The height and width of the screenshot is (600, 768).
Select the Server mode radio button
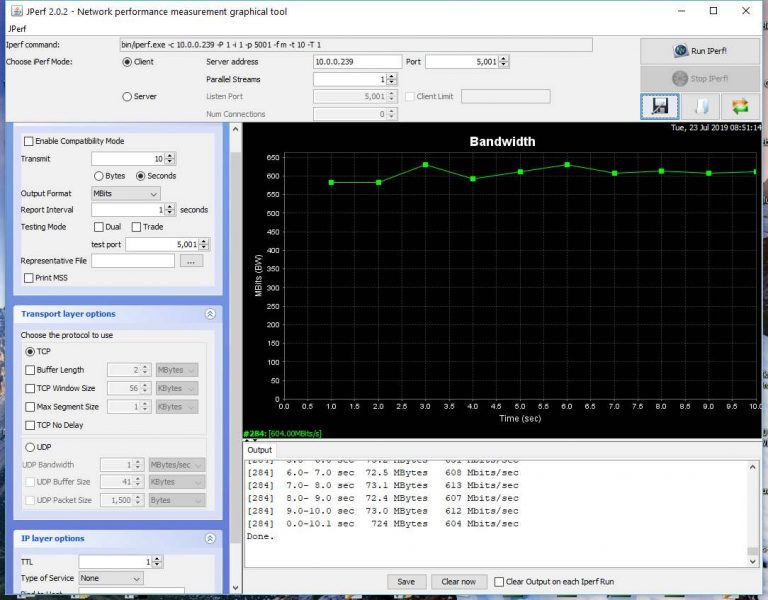127,96
